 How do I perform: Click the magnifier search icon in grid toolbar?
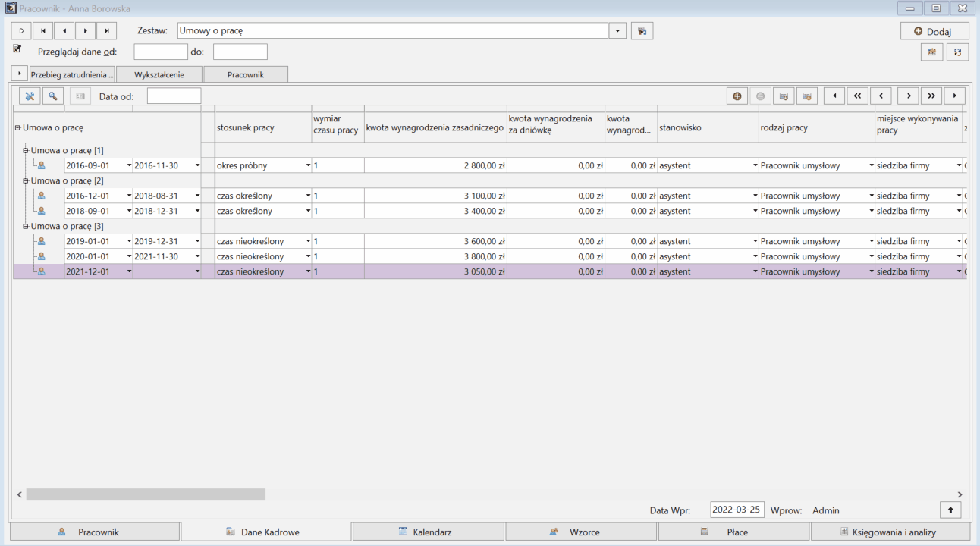[52, 96]
